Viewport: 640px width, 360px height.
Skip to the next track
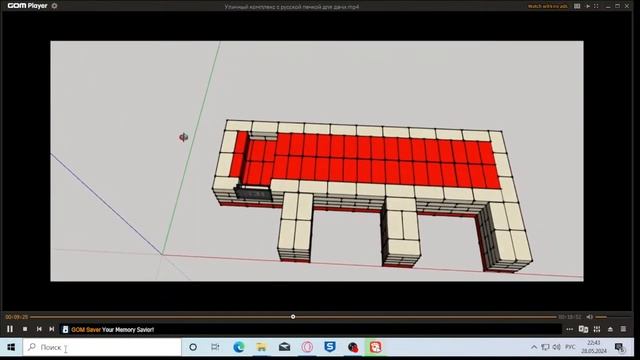point(51,329)
